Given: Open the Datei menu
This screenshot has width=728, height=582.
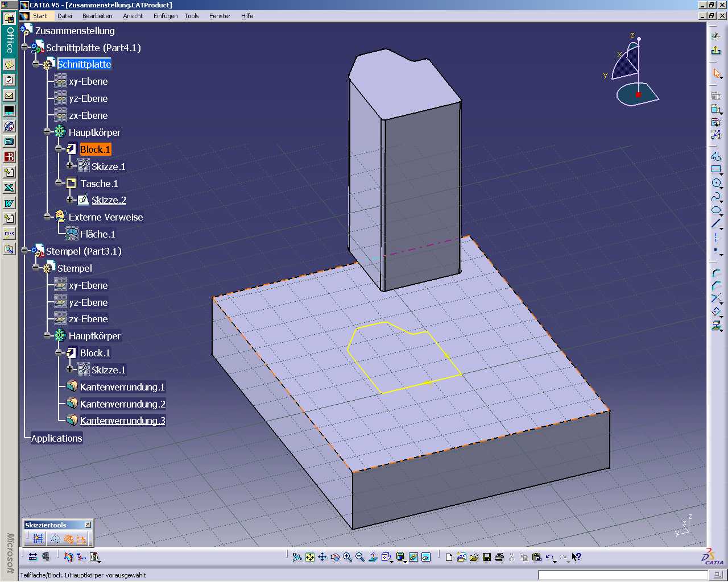Looking at the screenshot, I should 65,16.
